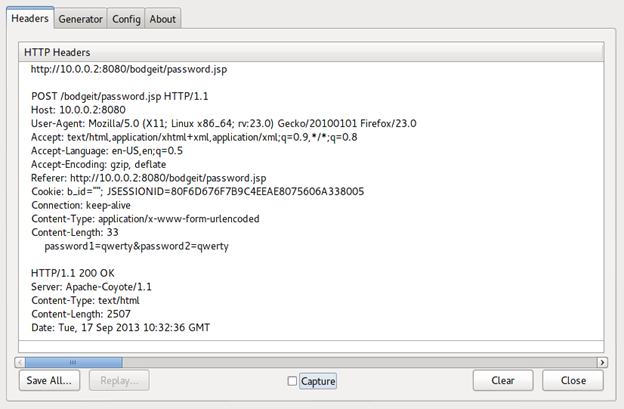
Task: Click the horizontal scrollbar left arrow
Action: pos(20,361)
